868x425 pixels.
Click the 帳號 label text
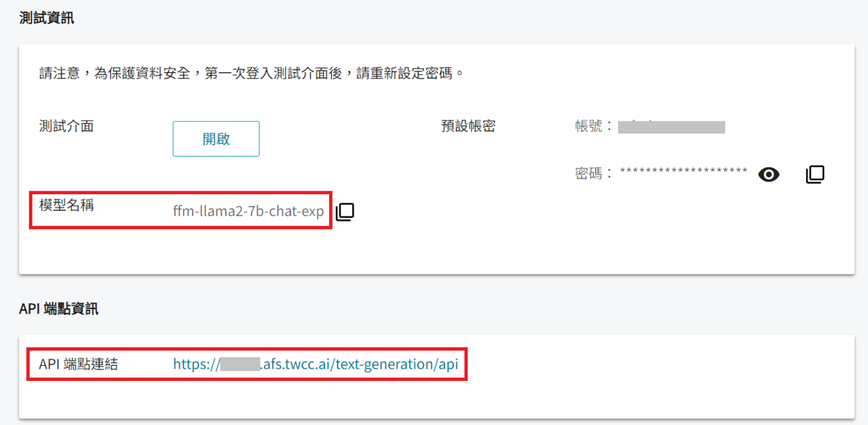tap(589, 126)
